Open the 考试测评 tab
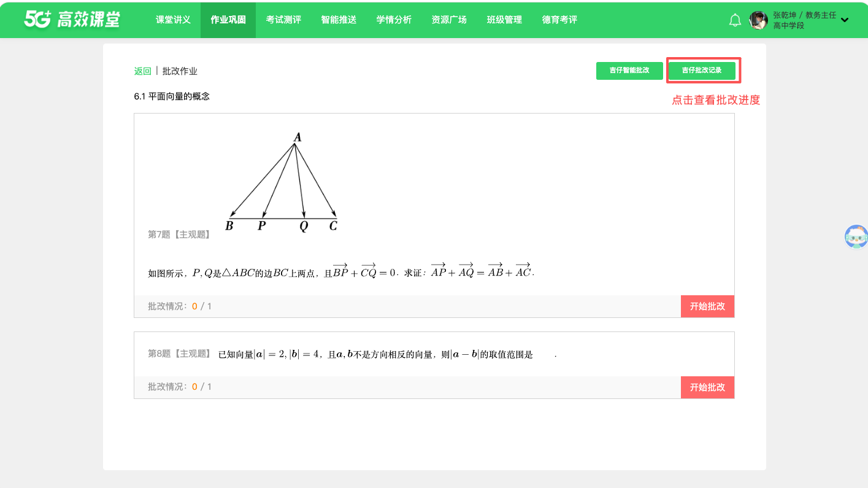The height and width of the screenshot is (488, 868). coord(283,20)
